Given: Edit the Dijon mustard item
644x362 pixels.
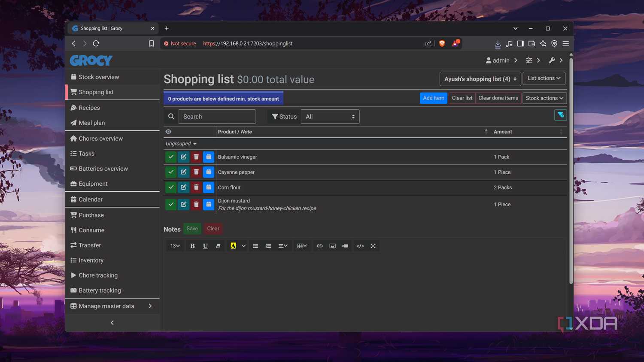Looking at the screenshot, I should 183,205.
